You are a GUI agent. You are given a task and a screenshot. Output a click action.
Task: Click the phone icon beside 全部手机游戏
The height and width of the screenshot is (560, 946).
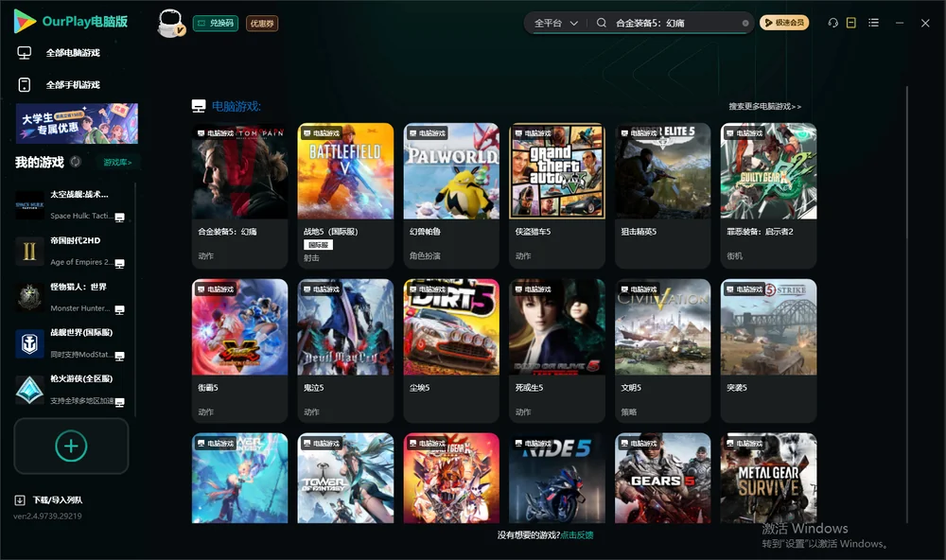click(x=25, y=85)
